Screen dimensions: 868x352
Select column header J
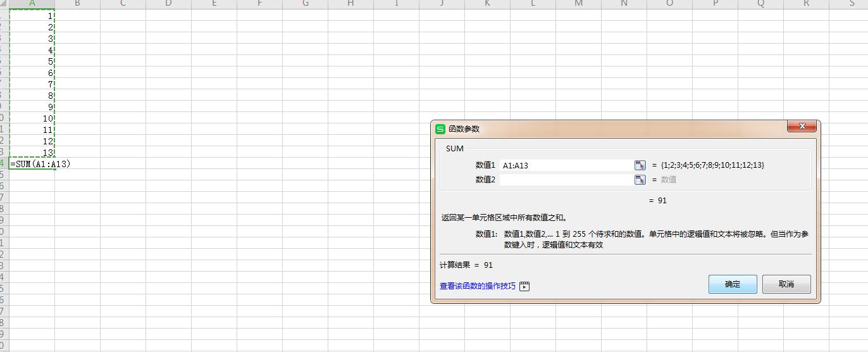pos(442,4)
